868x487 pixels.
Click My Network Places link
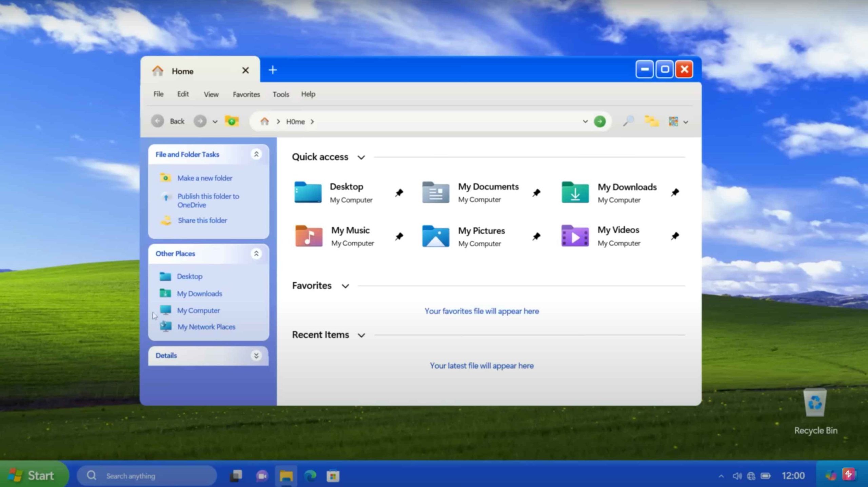click(x=206, y=327)
